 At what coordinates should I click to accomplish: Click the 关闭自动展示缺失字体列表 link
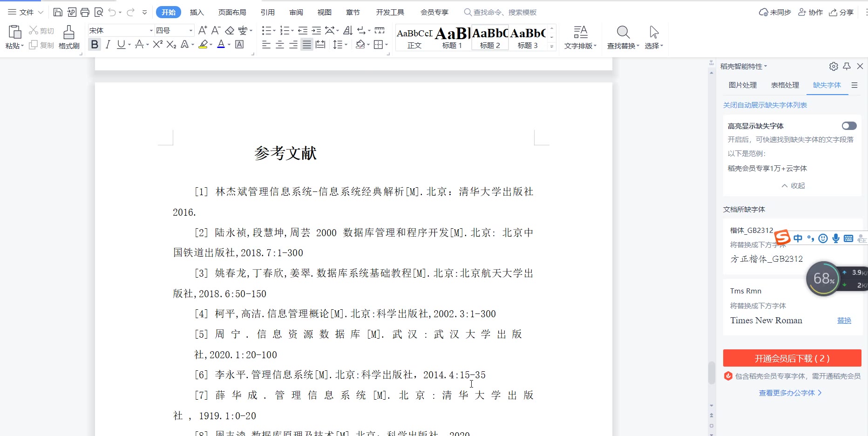765,105
